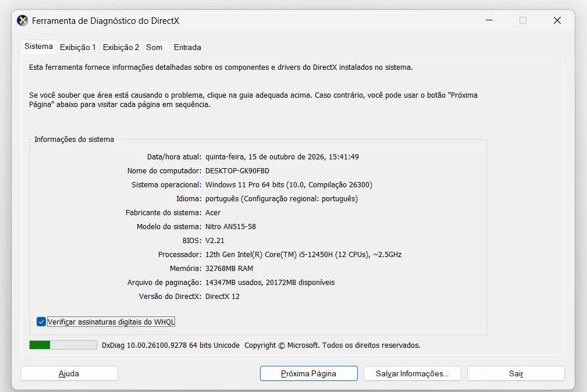Viewport: 587px width, 392px height.
Task: Switch to the Exibição 1 tab
Action: tap(78, 47)
